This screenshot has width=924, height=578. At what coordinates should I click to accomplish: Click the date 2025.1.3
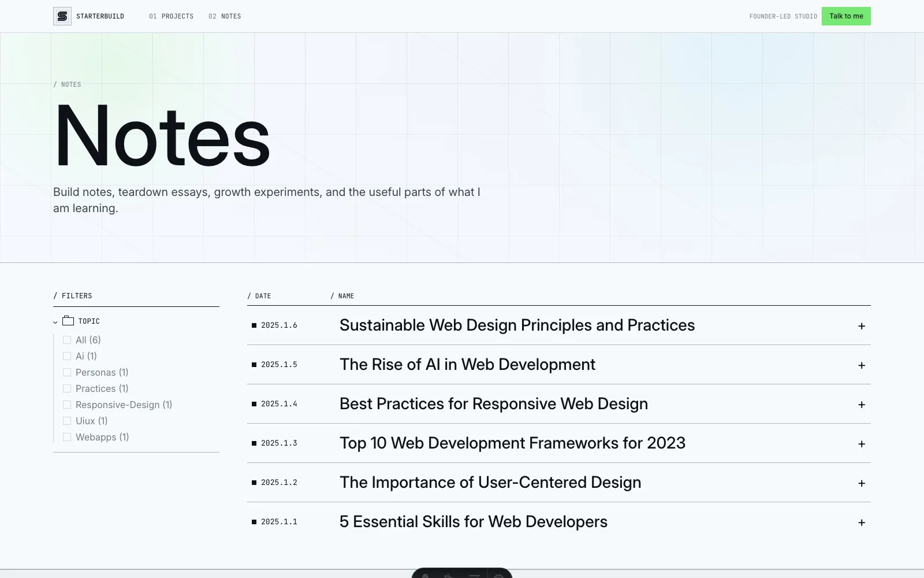[279, 443]
